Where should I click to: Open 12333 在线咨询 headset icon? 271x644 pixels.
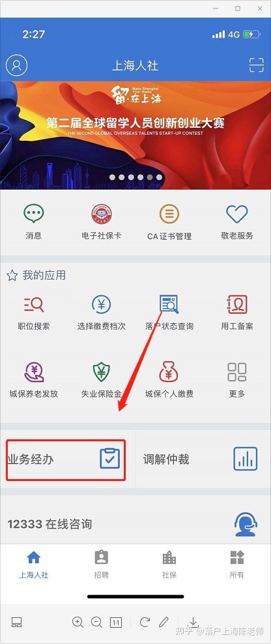point(246,525)
